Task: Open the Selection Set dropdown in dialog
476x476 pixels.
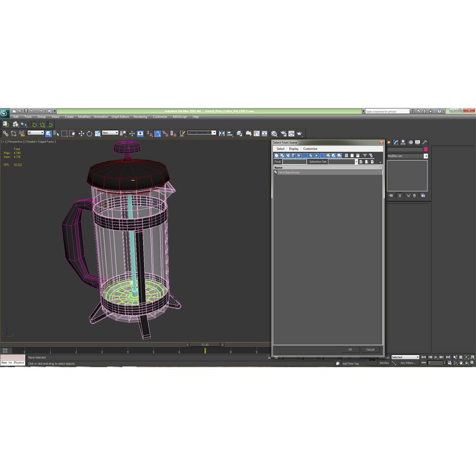Action: point(356,162)
